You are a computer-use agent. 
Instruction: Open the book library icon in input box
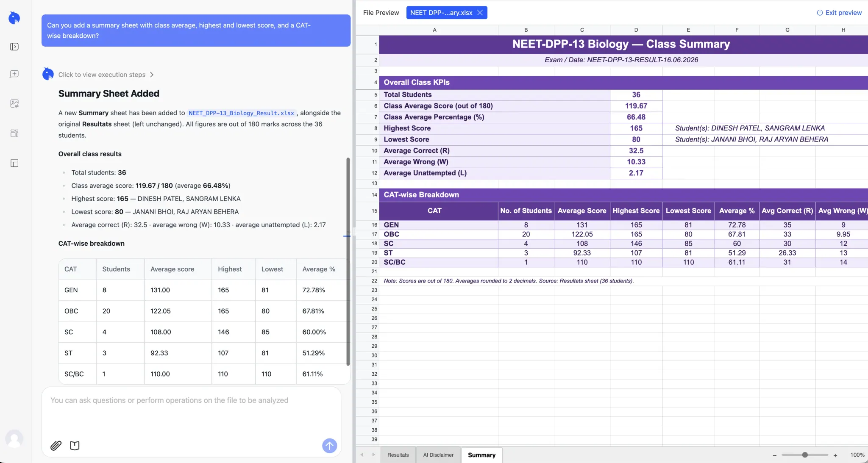coord(75,446)
